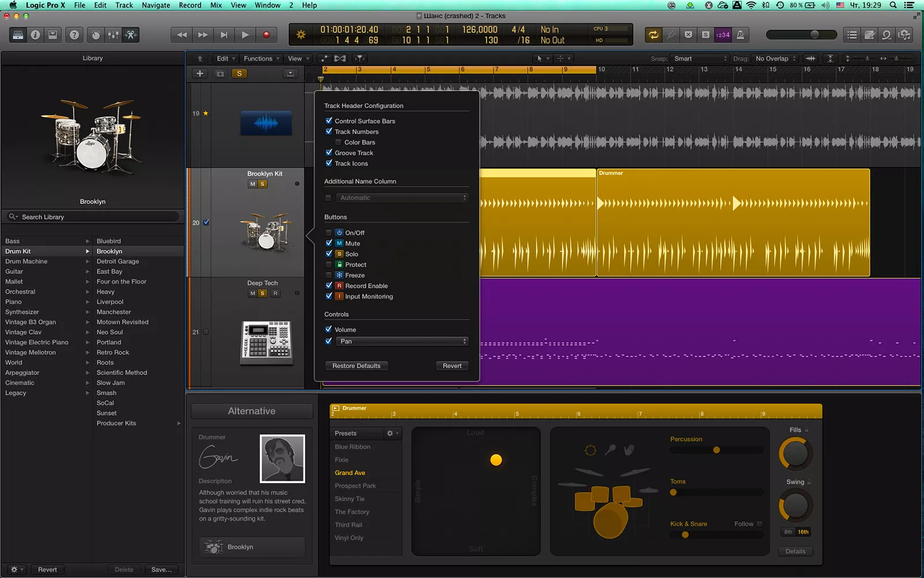Open the Editors scissors button

pos(131,35)
